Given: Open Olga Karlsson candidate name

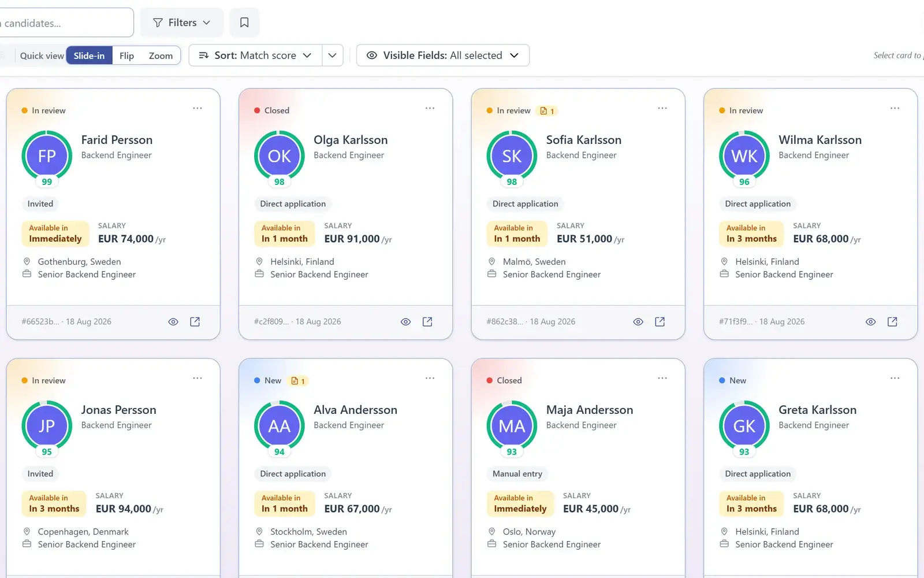Looking at the screenshot, I should coord(351,140).
